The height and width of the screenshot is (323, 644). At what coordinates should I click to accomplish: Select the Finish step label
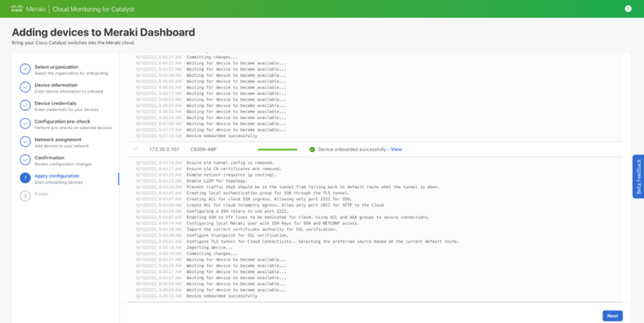(41, 194)
